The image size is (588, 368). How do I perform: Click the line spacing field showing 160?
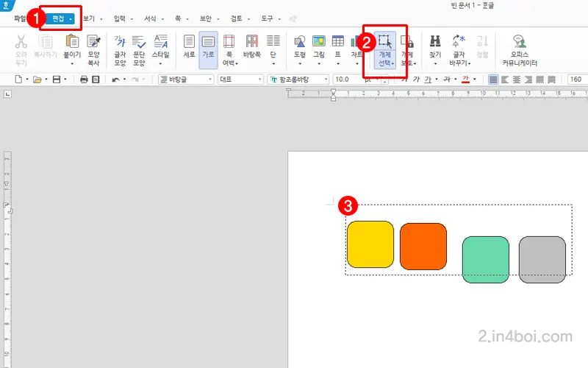pos(578,79)
